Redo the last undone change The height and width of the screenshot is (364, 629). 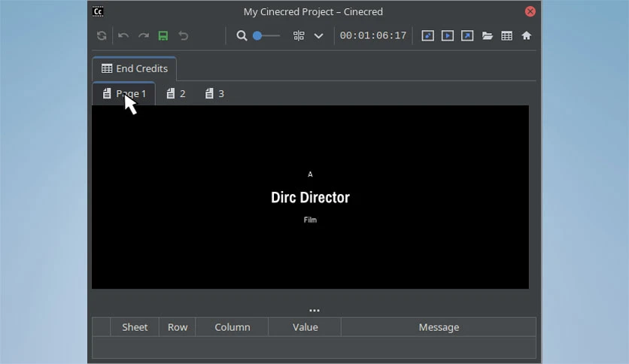144,35
